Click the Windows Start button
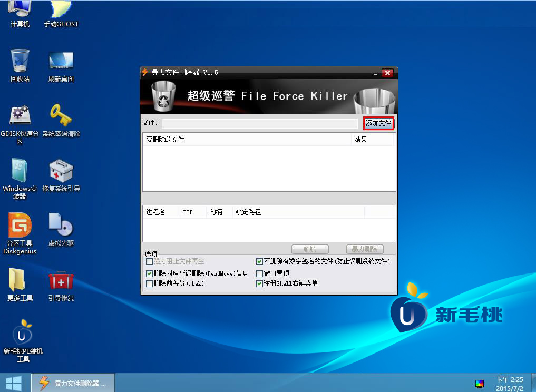 point(14,383)
